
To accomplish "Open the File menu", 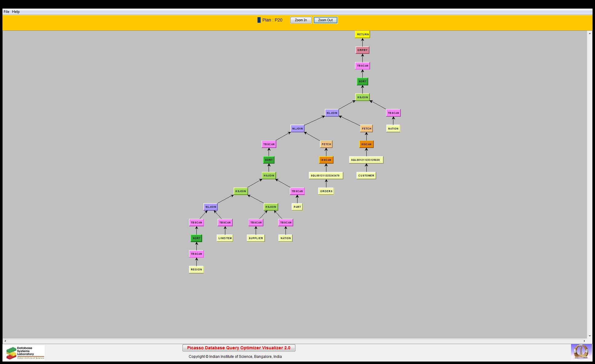I will 6,12.
